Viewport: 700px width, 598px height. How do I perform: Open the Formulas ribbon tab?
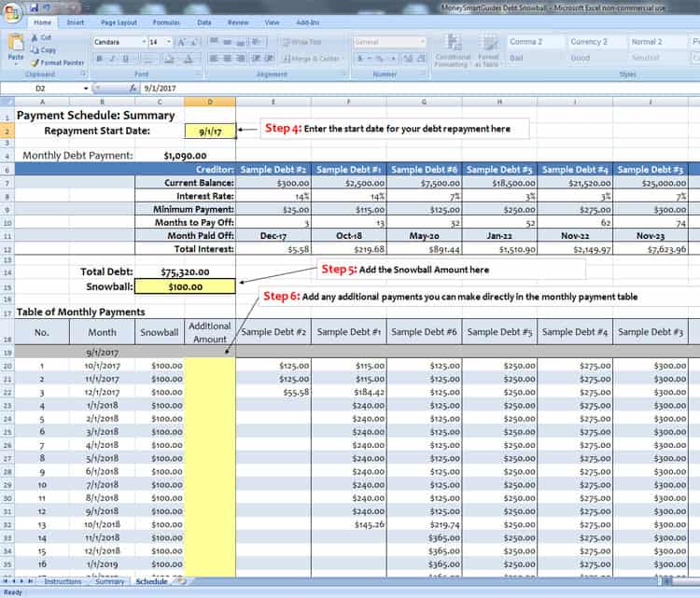point(166,22)
